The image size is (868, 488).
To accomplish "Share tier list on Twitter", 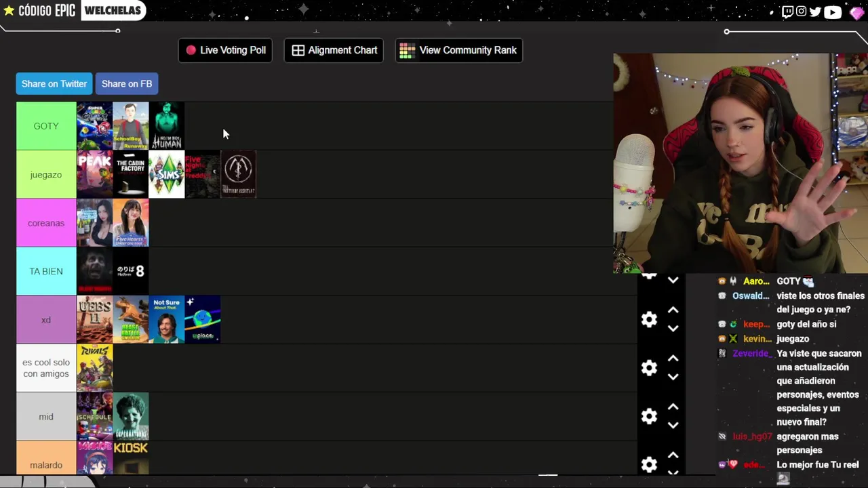I will click(54, 83).
